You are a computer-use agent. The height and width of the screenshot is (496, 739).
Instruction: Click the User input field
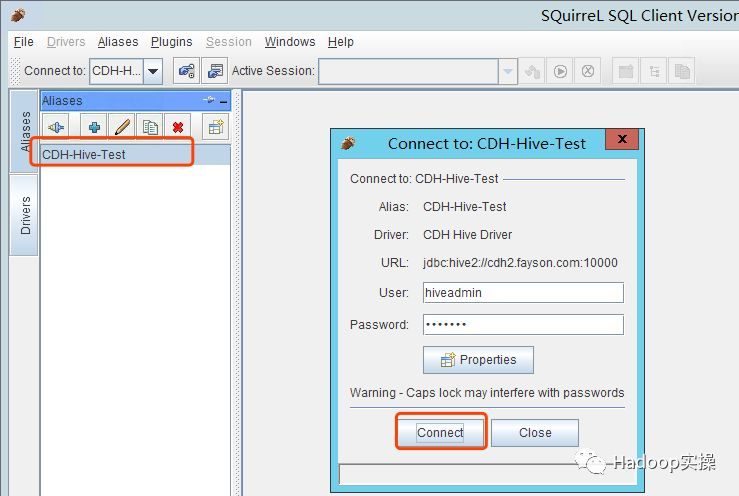pos(523,293)
